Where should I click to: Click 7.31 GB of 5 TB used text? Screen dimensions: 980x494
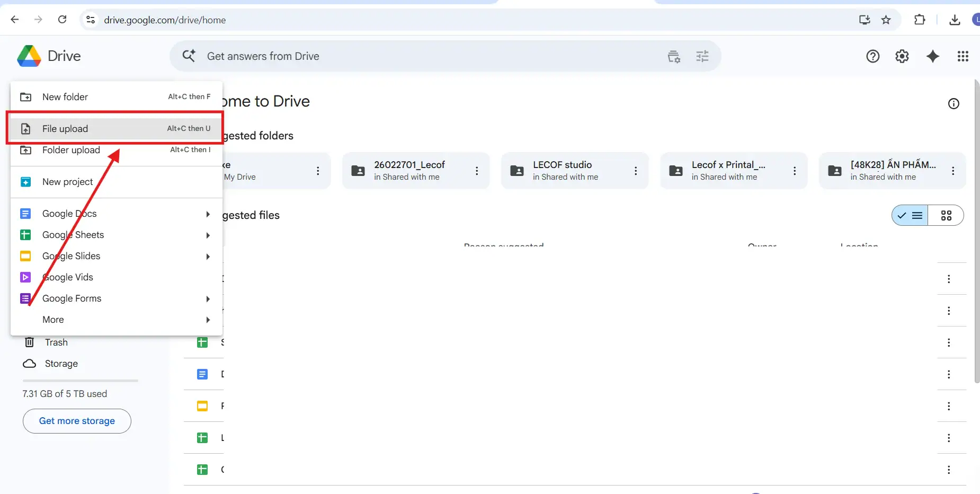click(65, 394)
